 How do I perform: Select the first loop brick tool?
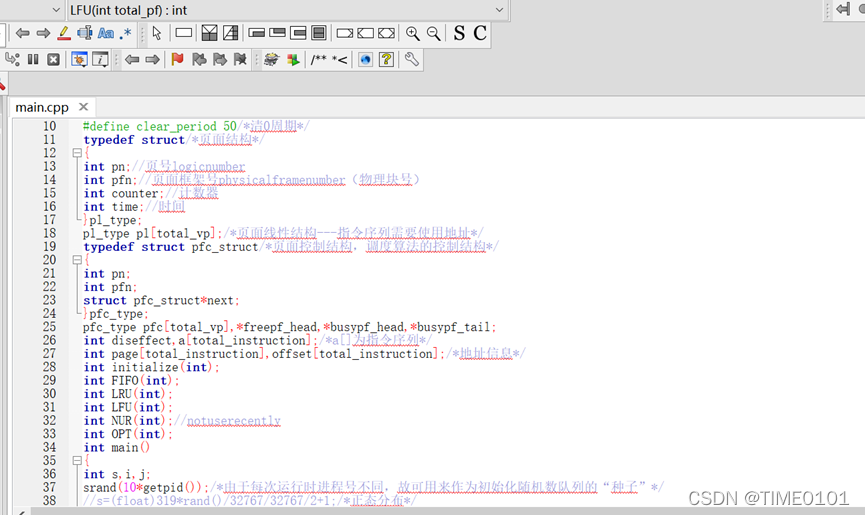coord(257,33)
